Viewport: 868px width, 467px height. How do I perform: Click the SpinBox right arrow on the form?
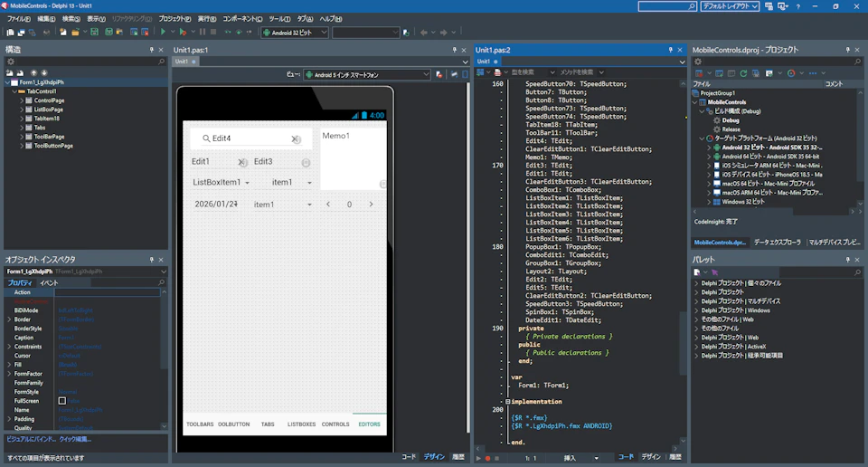(371, 205)
